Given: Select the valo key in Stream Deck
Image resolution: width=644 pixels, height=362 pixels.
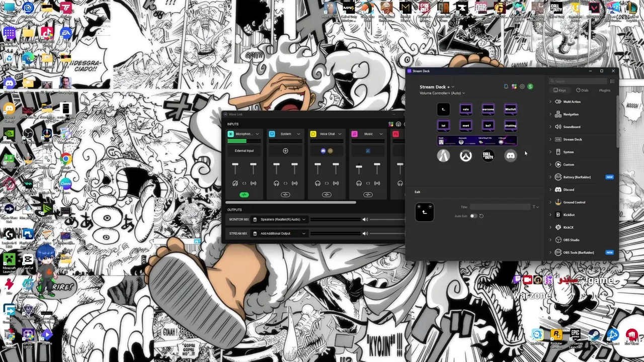Looking at the screenshot, I should [x=466, y=109].
